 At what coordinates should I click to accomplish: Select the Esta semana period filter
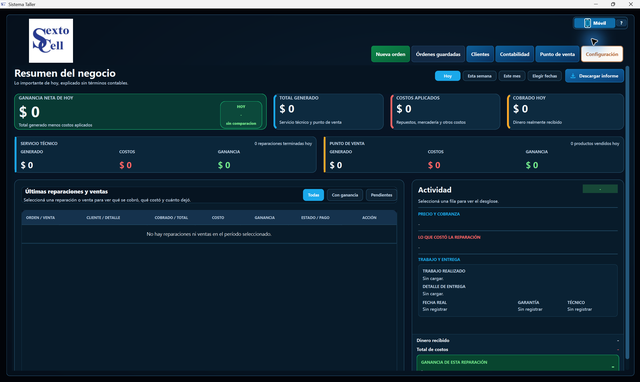click(479, 76)
